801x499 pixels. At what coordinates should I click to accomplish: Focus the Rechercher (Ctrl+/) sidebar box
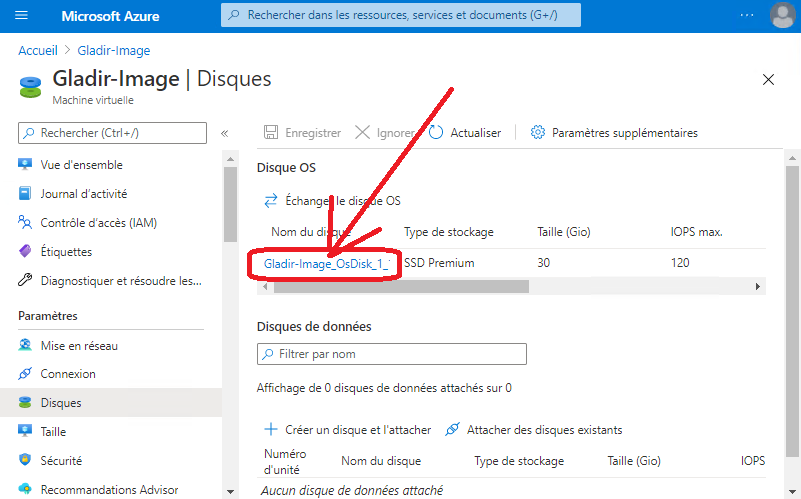[112, 133]
